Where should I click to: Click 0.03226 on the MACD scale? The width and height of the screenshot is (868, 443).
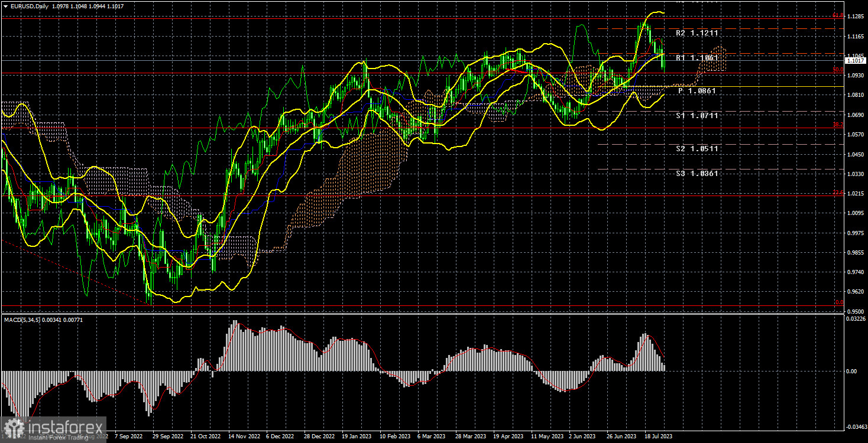tap(856, 319)
